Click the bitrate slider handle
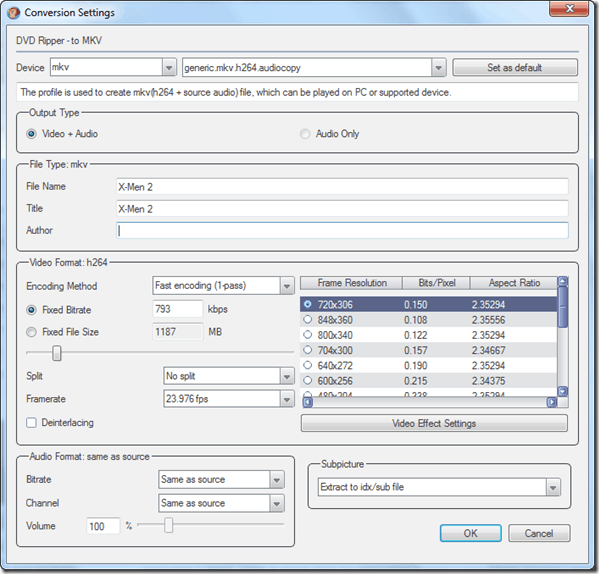 point(57,353)
